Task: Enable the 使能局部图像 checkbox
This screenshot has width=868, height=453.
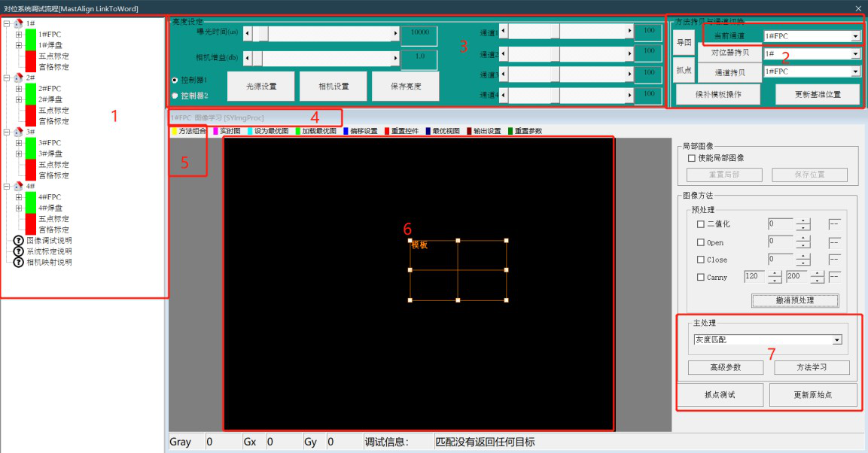Action: [692, 158]
